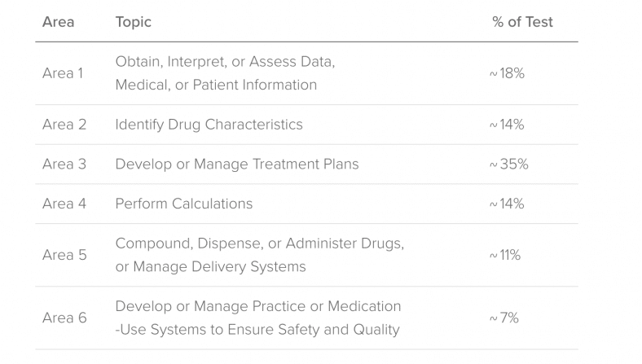The height and width of the screenshot is (364, 642).
Task: Click the ~35% percentage value
Action: coord(508,164)
